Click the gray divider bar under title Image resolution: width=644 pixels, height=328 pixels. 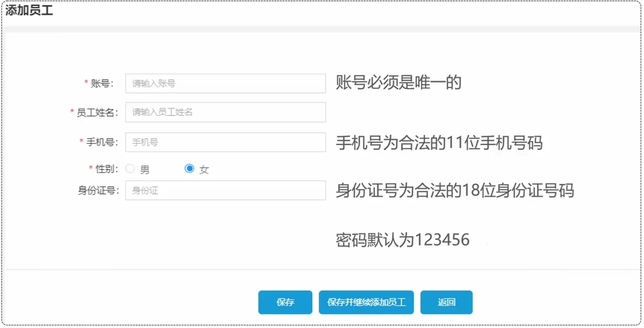point(321,29)
